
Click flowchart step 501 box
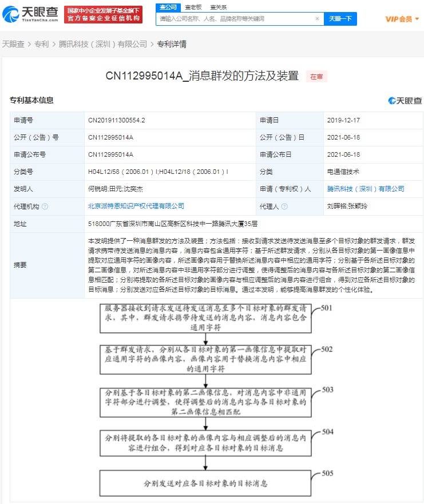(x=206, y=318)
